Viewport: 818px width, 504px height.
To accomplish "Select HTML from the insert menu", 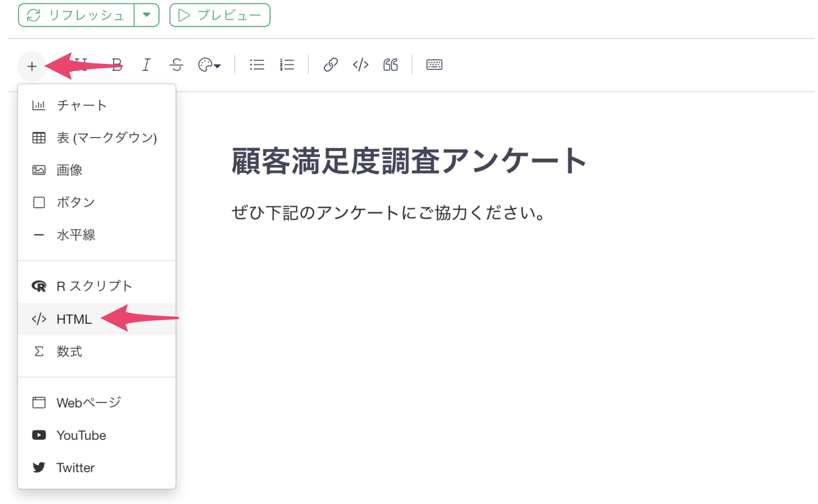I will point(97,319).
